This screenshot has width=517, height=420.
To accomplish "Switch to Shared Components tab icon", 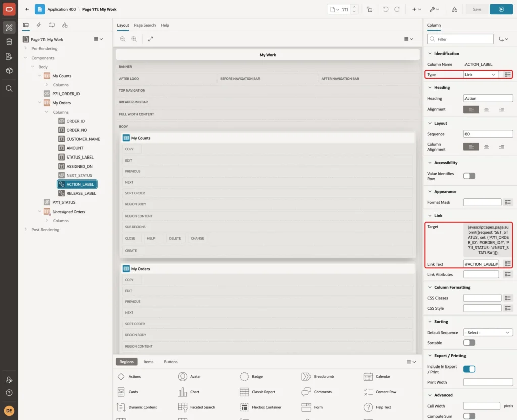I will [x=65, y=25].
